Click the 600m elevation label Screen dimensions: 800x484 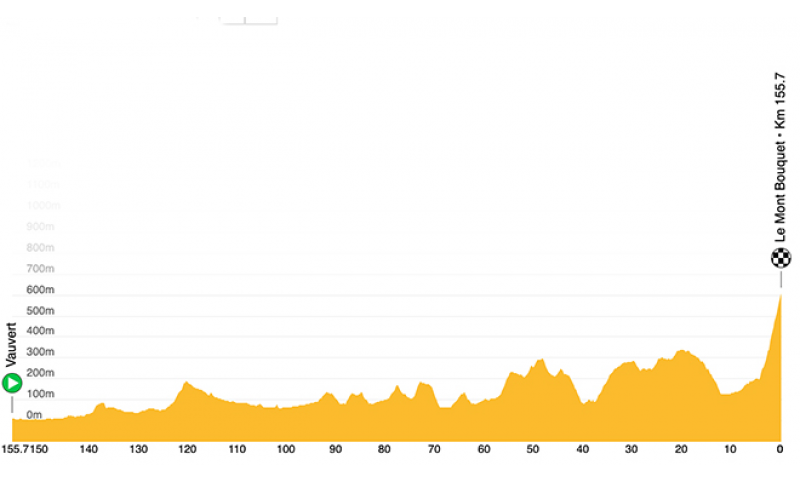[x=40, y=290]
